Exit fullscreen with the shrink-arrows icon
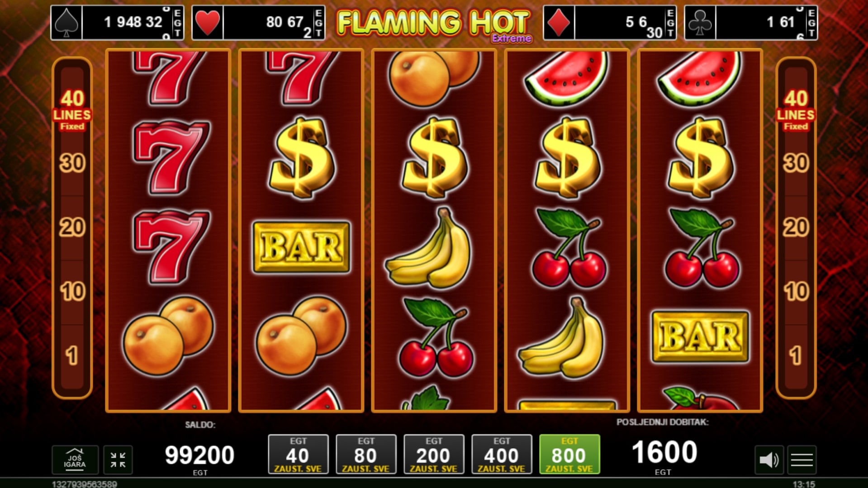Image resolution: width=868 pixels, height=488 pixels. [x=118, y=460]
